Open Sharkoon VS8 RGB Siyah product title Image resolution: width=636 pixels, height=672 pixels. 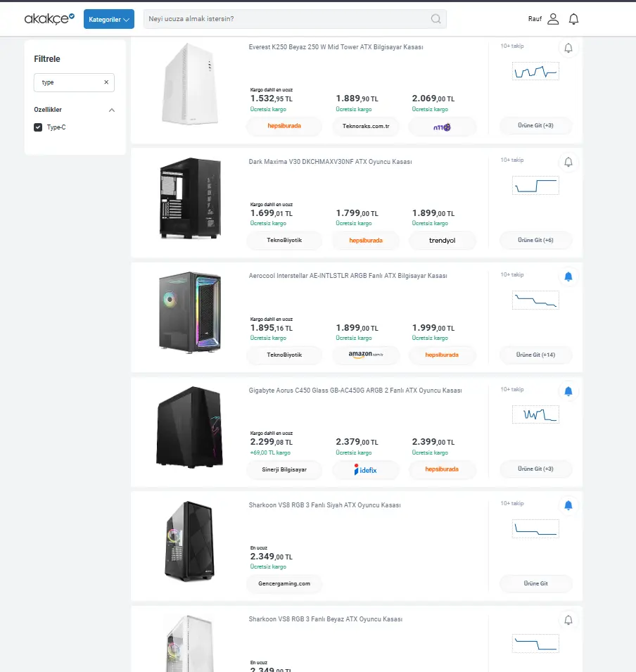(324, 505)
